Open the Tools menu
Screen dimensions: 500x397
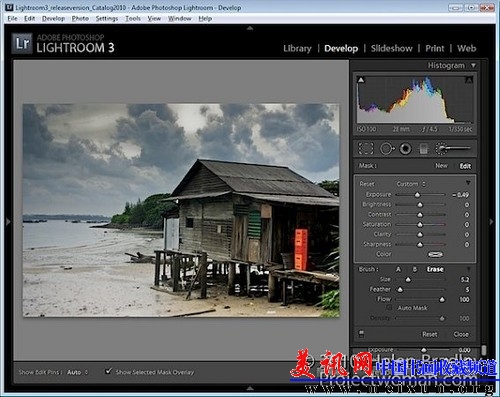tap(133, 19)
